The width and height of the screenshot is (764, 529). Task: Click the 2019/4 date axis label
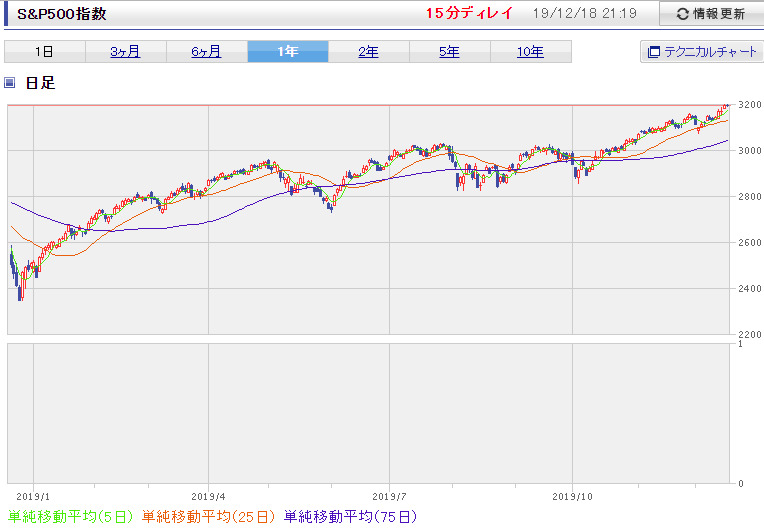point(209,497)
